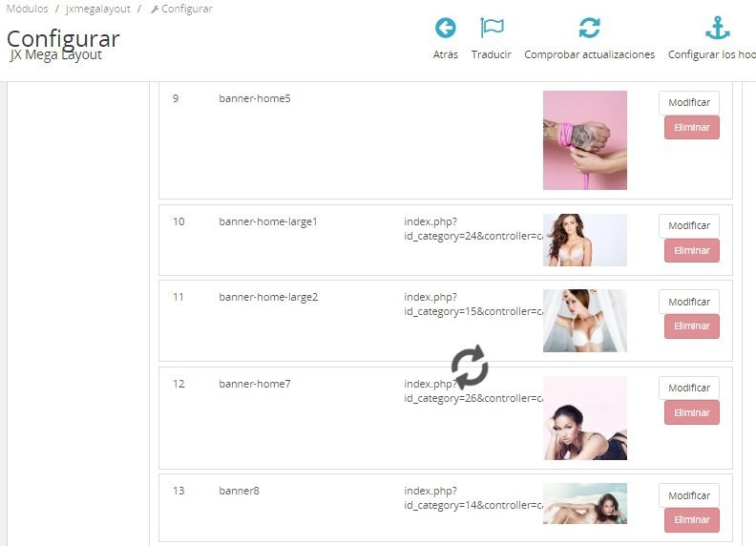Open the Traducir flag icon
Screen dimensions: 756x546
(492, 28)
